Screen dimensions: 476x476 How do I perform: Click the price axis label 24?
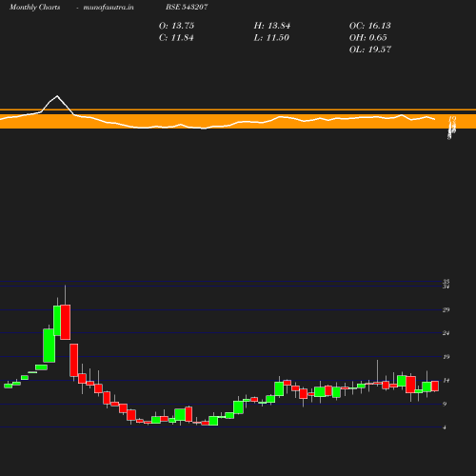coord(446,333)
